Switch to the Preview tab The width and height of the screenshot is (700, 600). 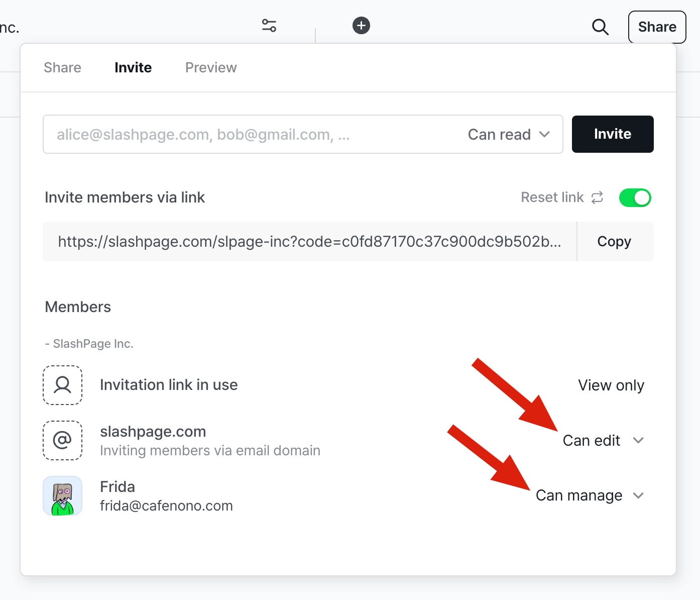211,67
